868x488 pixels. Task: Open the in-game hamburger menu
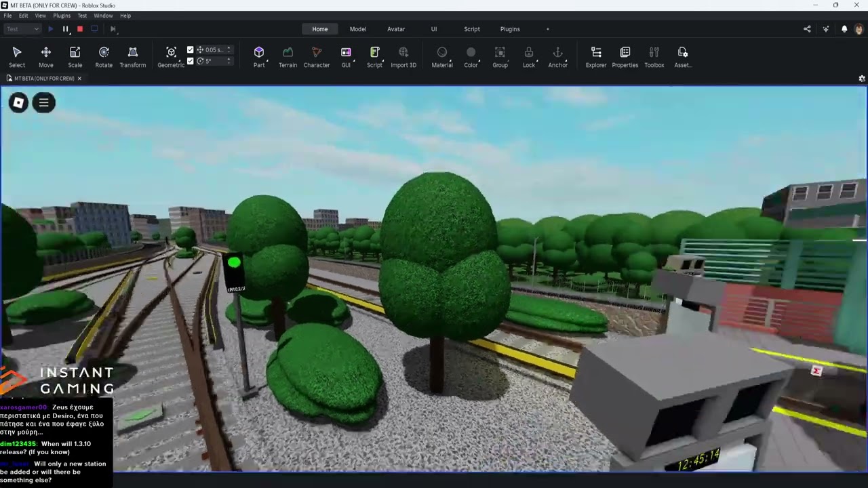click(x=43, y=103)
